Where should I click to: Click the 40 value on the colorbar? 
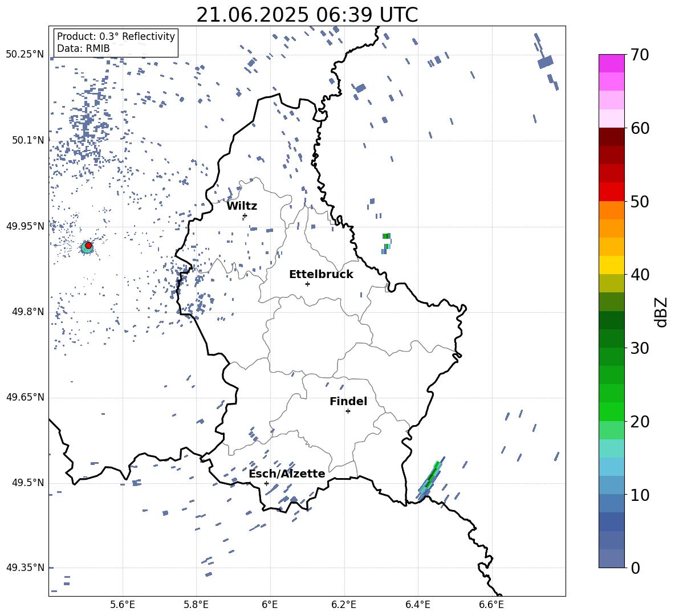pos(640,275)
